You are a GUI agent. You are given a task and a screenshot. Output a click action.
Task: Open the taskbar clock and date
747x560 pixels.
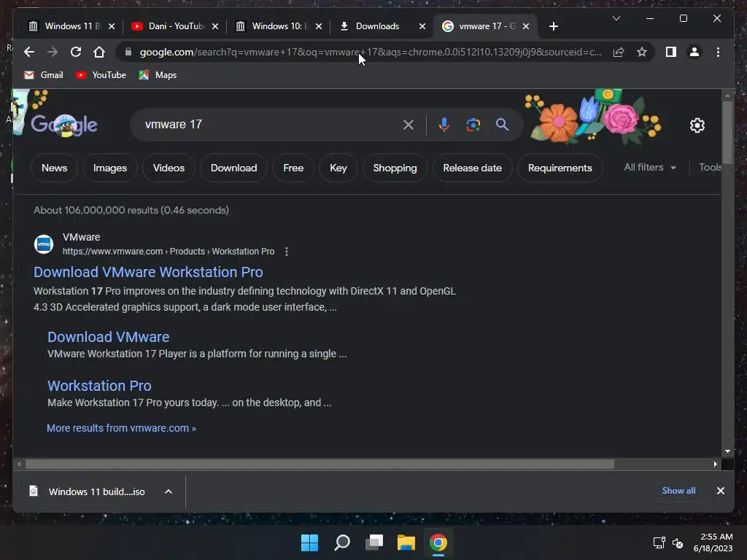[713, 542]
